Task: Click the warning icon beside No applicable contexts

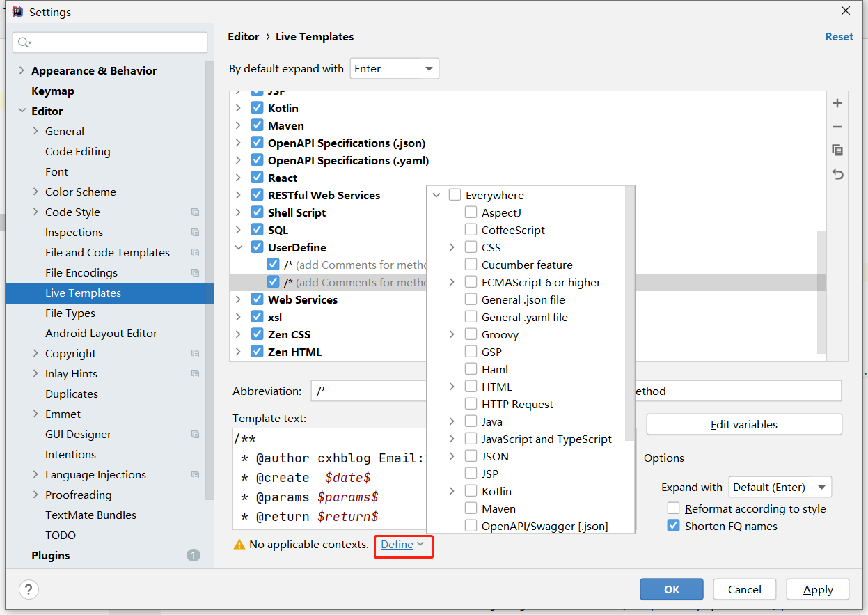Action: tap(239, 545)
